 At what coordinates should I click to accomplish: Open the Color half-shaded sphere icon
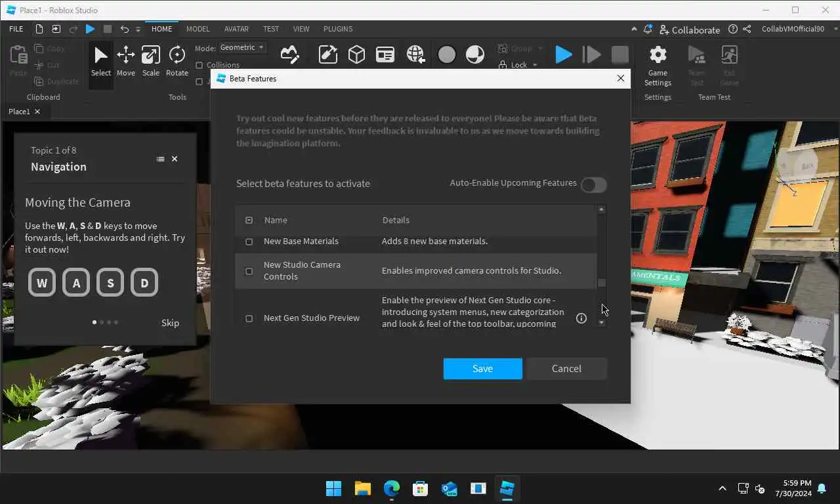475,54
